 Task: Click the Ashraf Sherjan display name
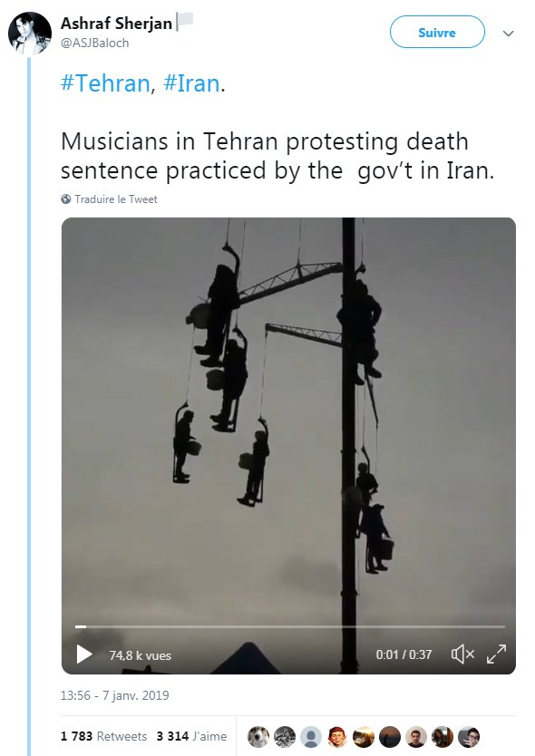tap(116, 24)
